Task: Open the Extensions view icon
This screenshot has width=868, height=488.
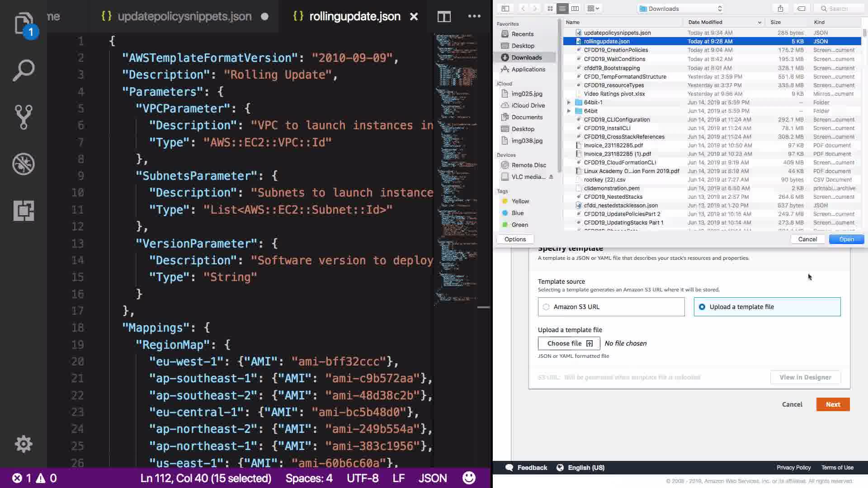Action: tap(24, 211)
